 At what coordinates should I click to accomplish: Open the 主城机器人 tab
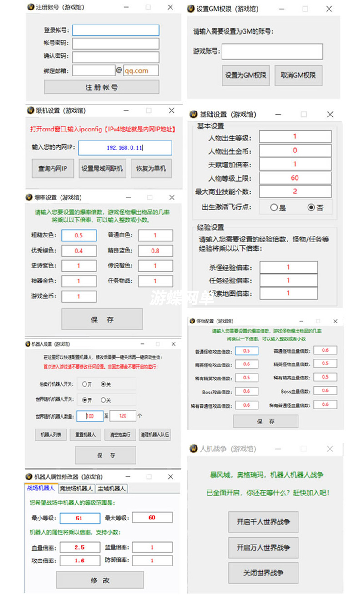[x=111, y=489]
